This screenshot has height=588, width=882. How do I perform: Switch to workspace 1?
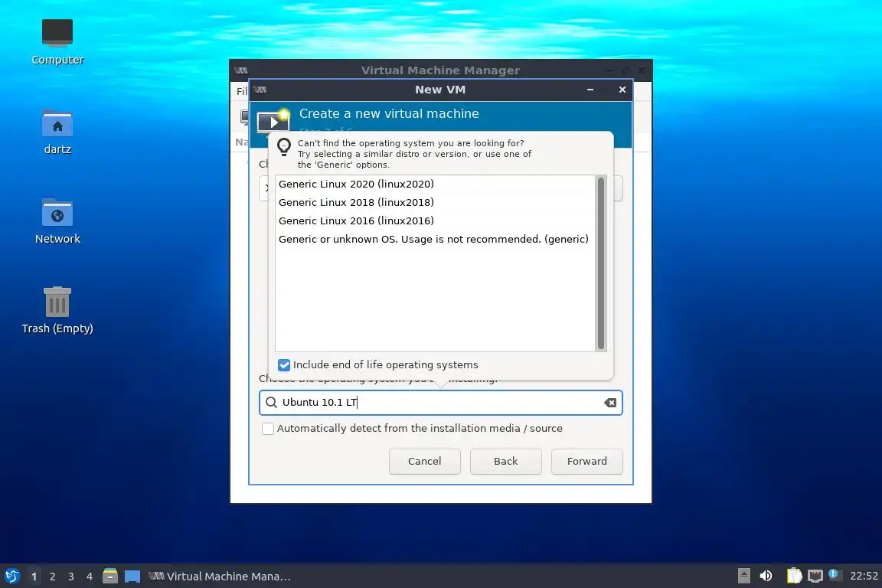tap(34, 577)
